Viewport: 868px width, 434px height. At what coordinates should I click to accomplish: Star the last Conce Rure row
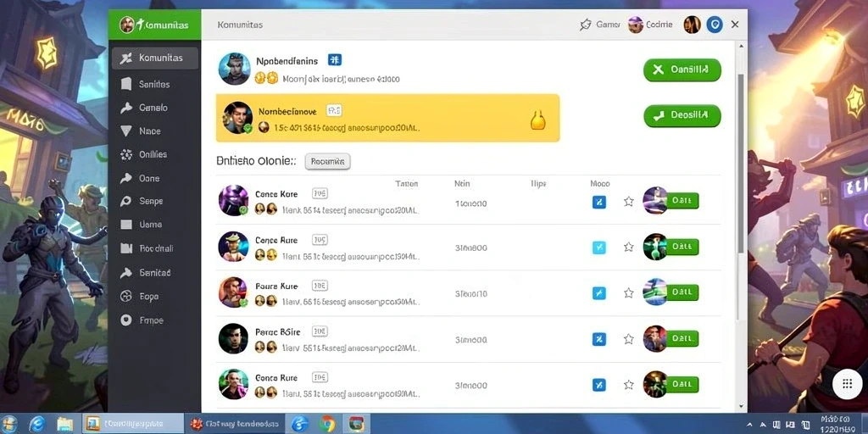point(628,384)
